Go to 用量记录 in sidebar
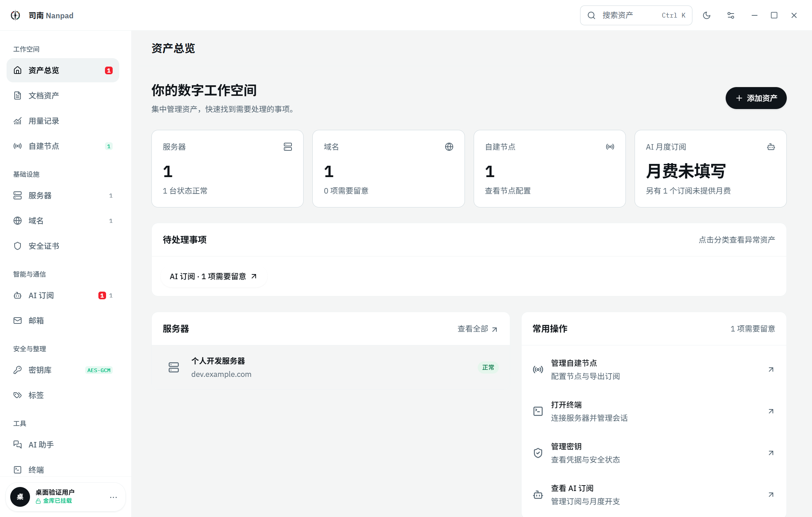812x517 pixels. point(63,121)
